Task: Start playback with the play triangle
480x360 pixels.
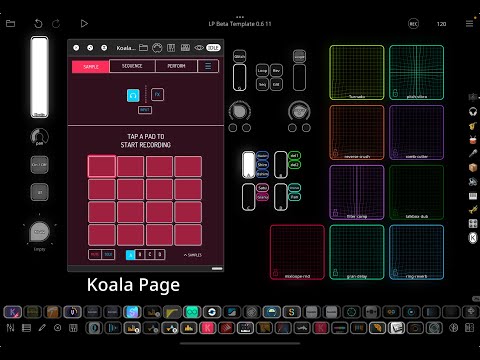Action: coord(84,24)
